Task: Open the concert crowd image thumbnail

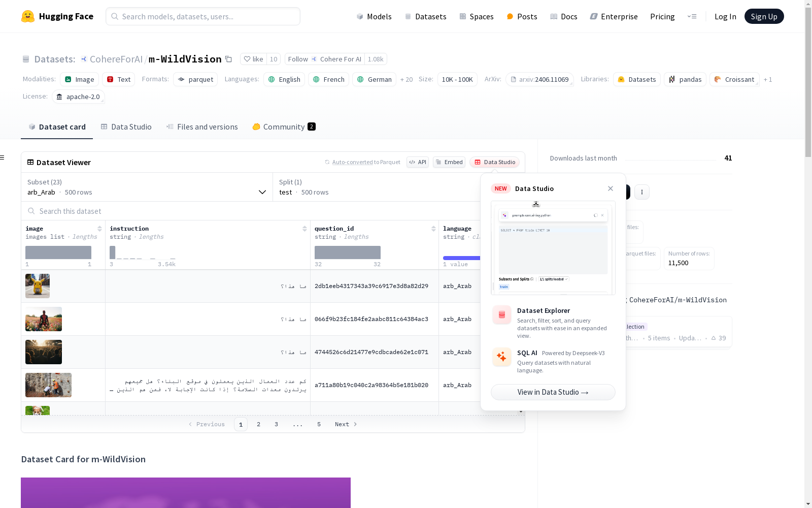Action: [44, 352]
